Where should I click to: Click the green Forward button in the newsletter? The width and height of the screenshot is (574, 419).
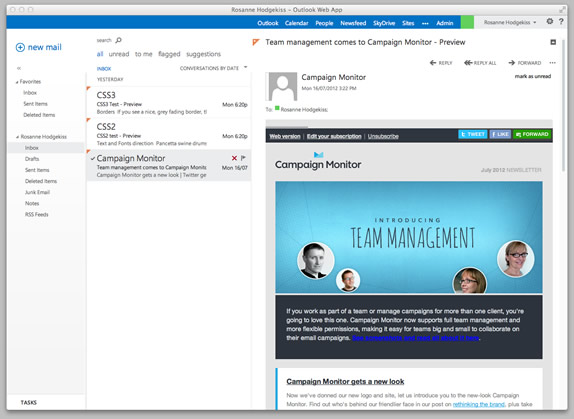(x=532, y=134)
